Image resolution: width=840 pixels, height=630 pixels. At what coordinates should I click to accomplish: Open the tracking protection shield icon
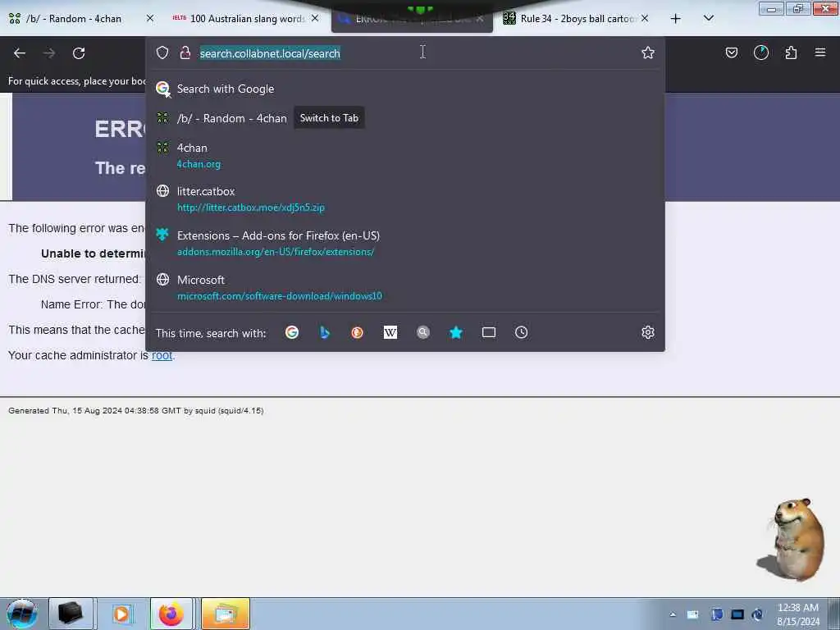click(162, 52)
